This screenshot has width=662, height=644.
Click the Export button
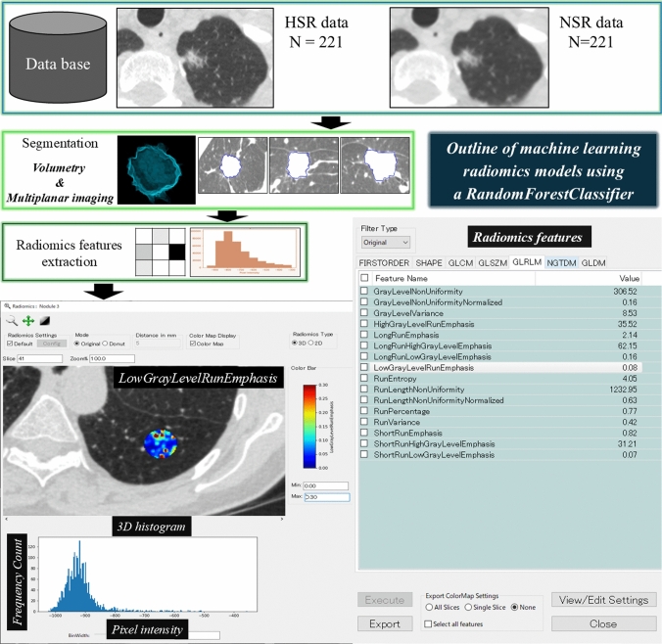coord(385,623)
